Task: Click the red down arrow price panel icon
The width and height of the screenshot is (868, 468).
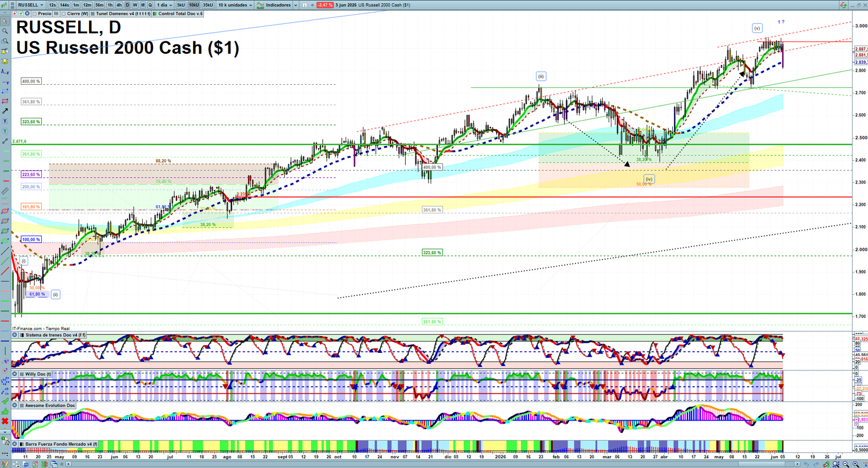Action: point(14,14)
